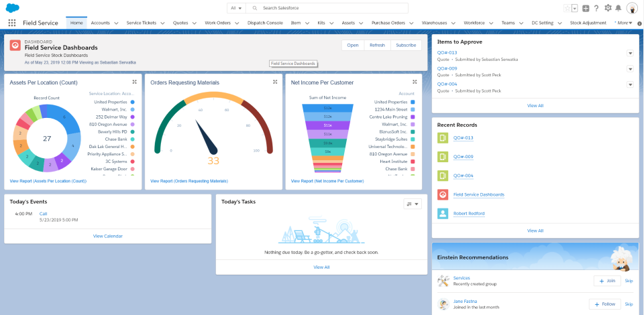Click the View Calendar link
644x315 pixels.
(107, 236)
